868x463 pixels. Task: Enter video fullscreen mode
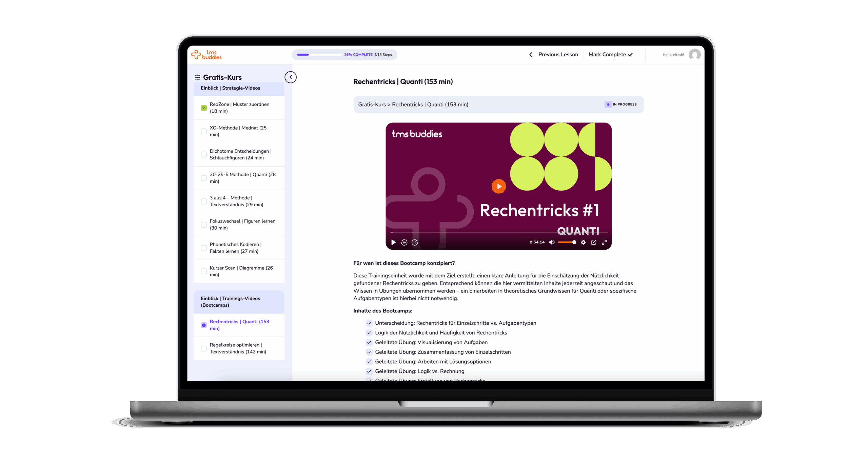coord(604,242)
